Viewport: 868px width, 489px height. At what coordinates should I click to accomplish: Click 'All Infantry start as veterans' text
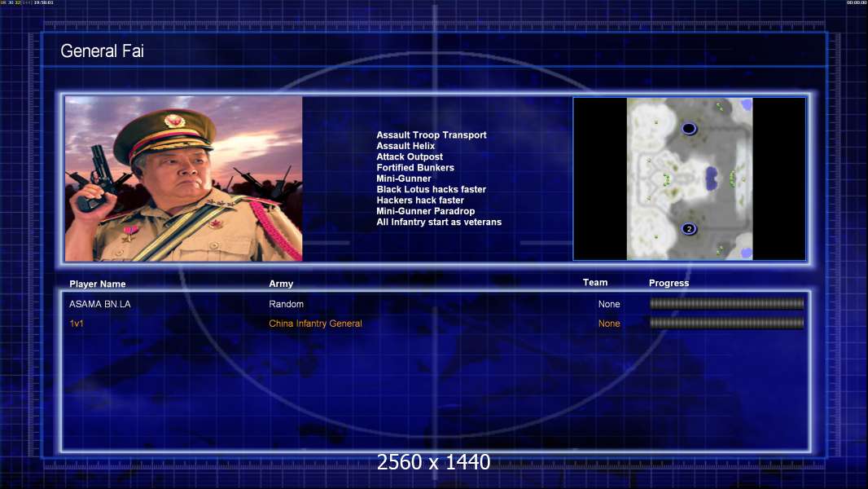coord(439,222)
